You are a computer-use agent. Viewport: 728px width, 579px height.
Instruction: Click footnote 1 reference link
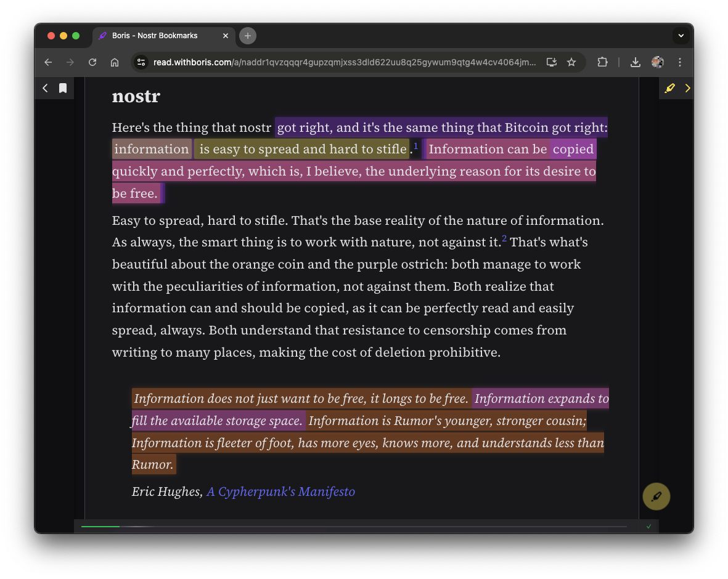(415, 146)
